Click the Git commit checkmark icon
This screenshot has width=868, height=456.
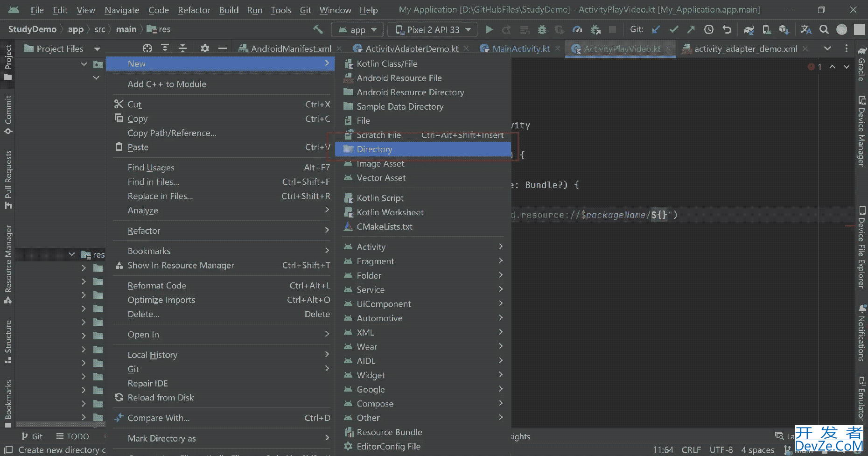pyautogui.click(x=673, y=29)
